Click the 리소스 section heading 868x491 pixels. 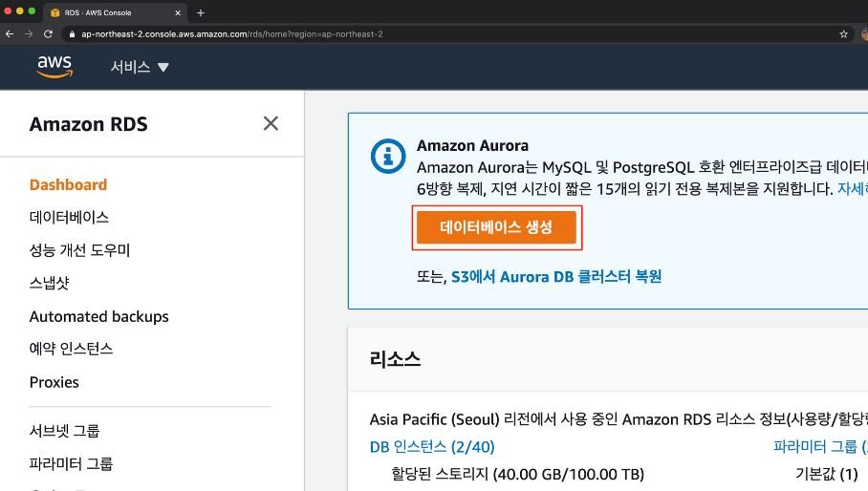click(x=395, y=359)
